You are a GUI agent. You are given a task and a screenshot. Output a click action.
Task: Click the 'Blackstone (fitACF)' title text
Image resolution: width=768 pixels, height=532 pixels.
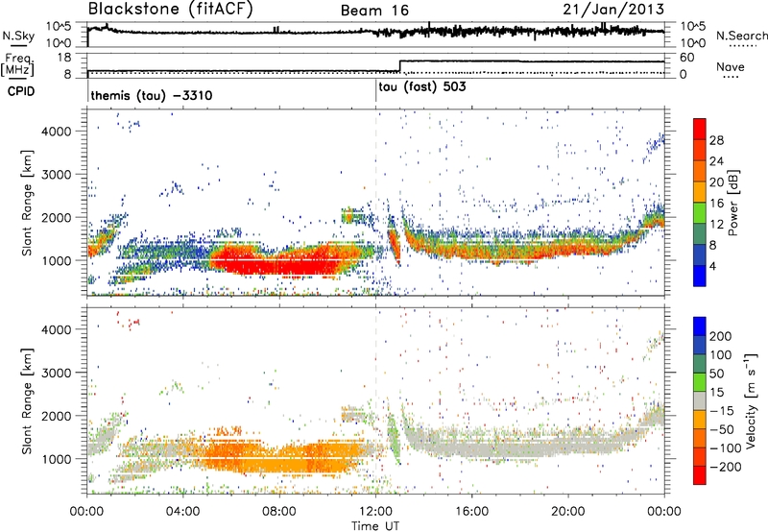170,10
